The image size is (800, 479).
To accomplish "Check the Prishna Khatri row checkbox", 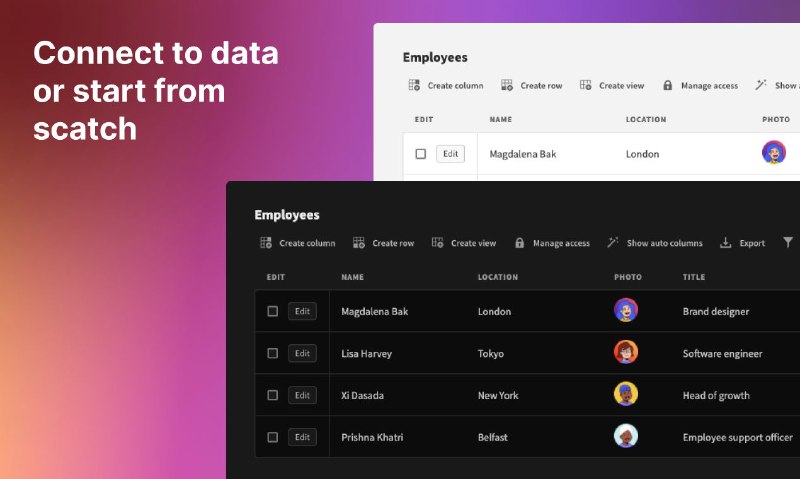I will click(x=272, y=437).
